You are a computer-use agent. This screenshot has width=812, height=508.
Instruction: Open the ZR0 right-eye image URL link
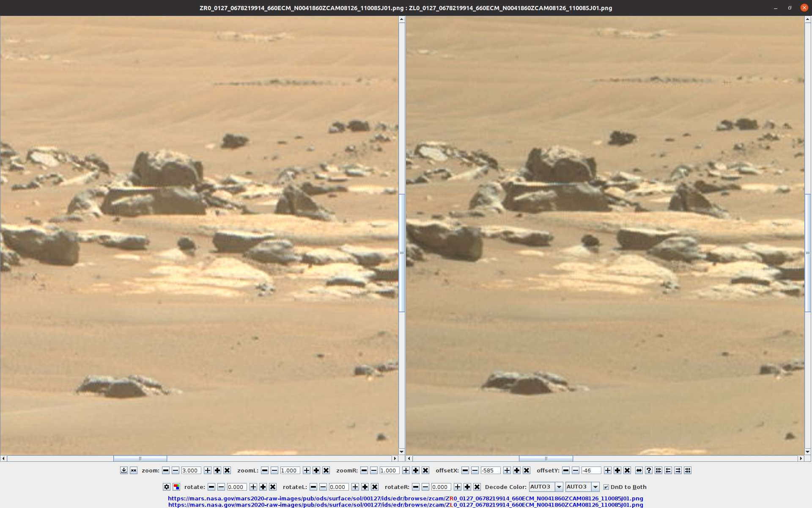pos(405,498)
